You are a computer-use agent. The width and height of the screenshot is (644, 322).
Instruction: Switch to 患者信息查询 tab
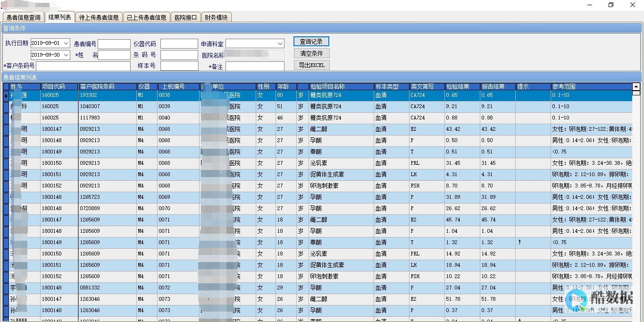(x=23, y=17)
